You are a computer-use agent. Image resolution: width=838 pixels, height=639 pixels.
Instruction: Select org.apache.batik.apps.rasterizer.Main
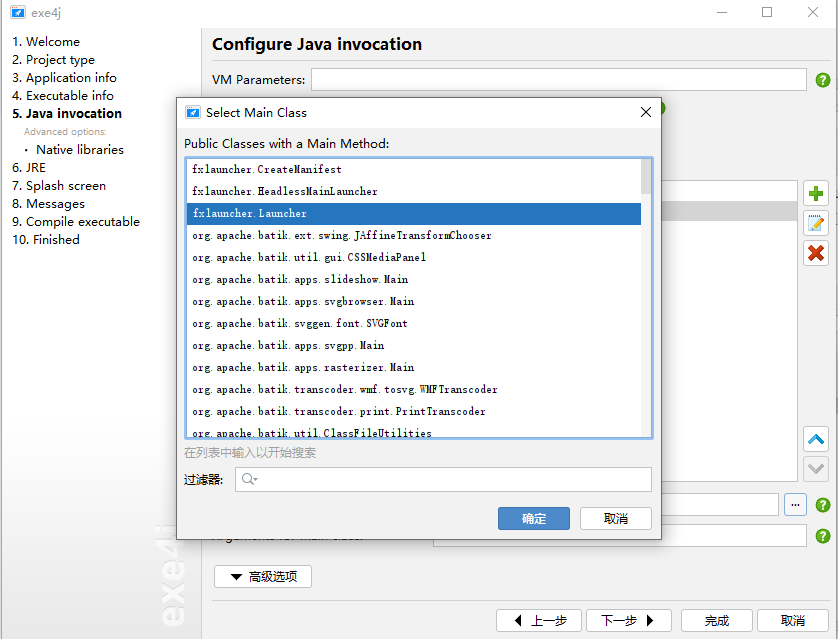point(414,368)
